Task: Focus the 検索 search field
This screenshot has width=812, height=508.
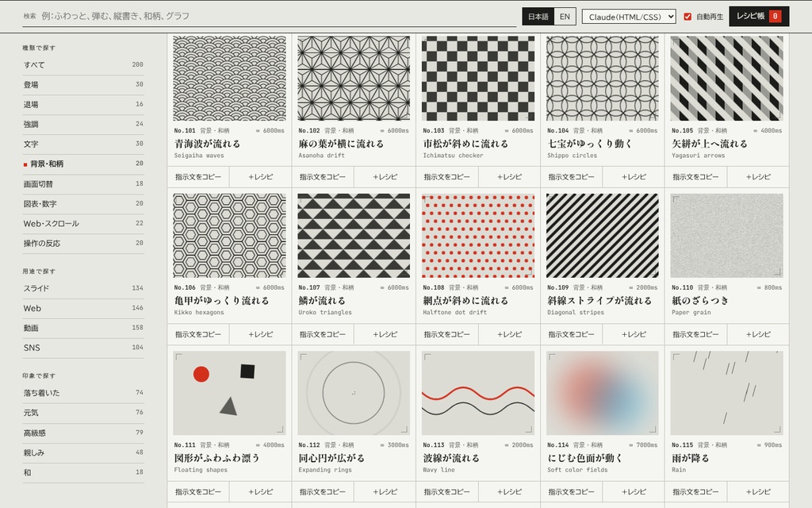Action: click(278, 16)
